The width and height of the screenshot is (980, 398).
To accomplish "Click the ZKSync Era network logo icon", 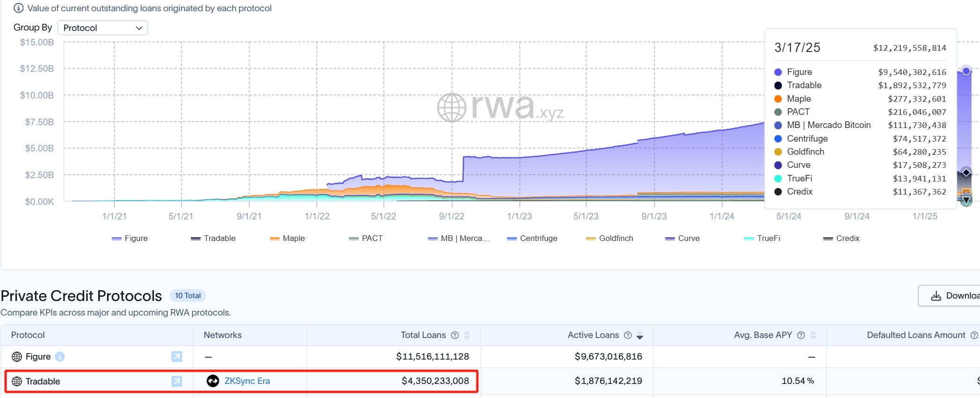I will click(x=213, y=381).
